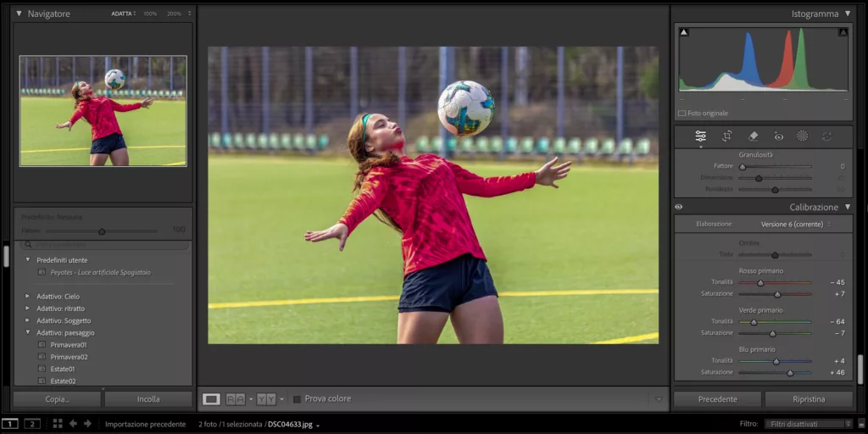Collapse Adattivo: paesaggio preset group
The width and height of the screenshot is (868, 434).
coord(28,332)
